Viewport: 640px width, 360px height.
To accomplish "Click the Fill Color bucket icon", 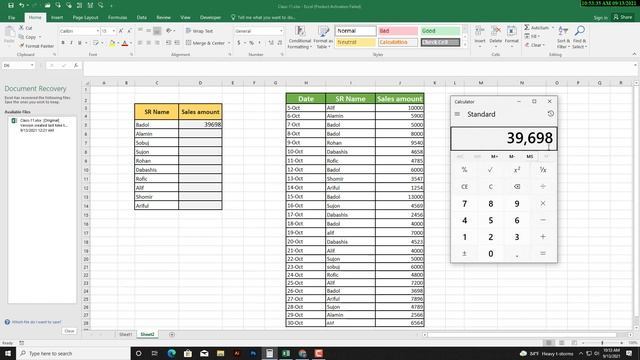I will point(112,43).
